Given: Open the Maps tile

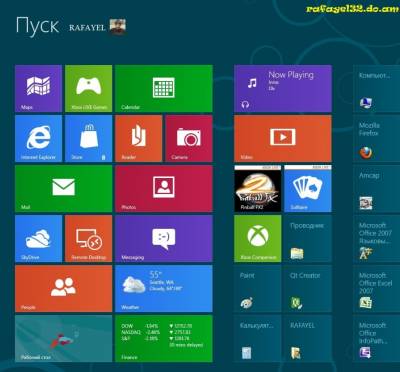Looking at the screenshot, I should click(38, 88).
